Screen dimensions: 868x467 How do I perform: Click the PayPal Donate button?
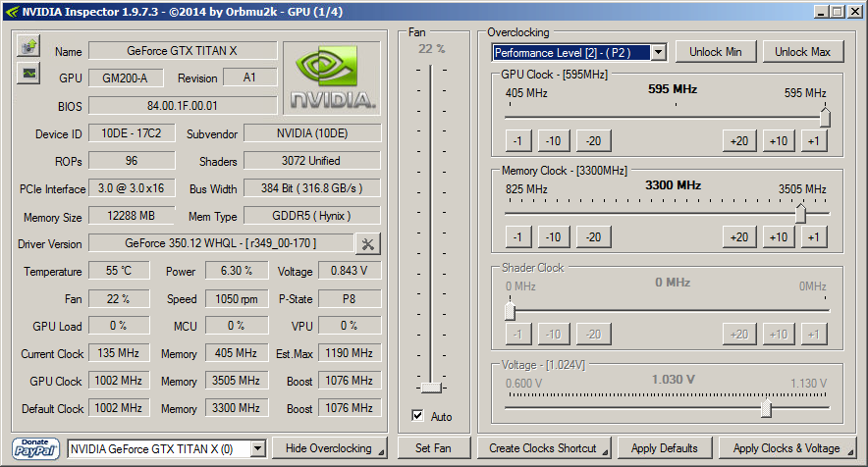(x=35, y=448)
